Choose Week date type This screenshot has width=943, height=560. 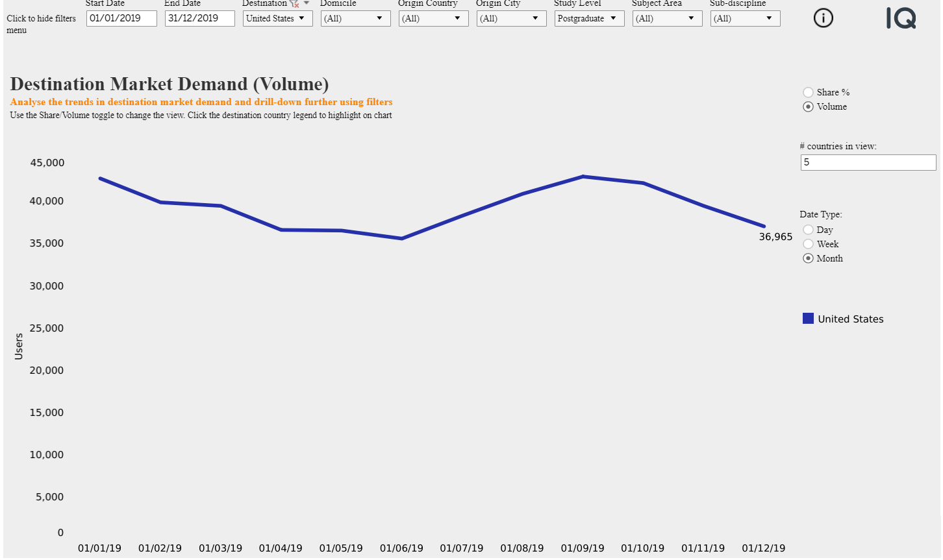pyautogui.click(x=808, y=244)
